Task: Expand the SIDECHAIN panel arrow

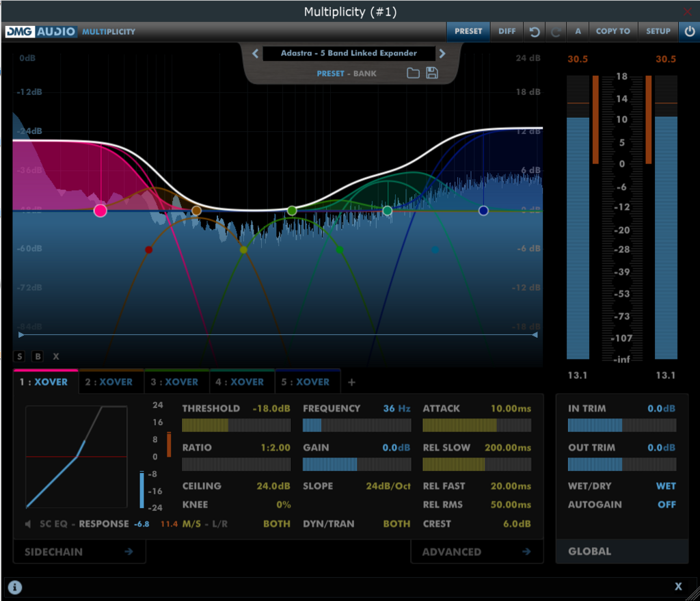Action: [x=129, y=552]
